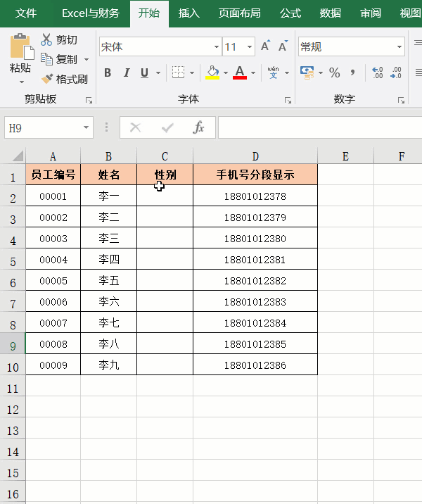Click the insert function fx icon
The height and width of the screenshot is (504, 422).
pyautogui.click(x=199, y=127)
